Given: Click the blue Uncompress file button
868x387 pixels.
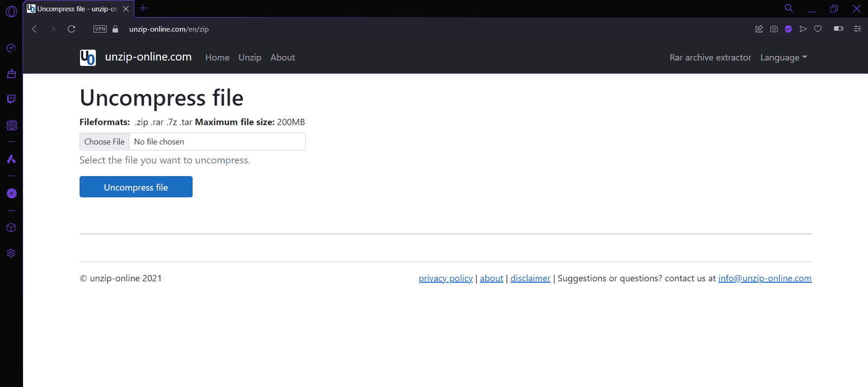Looking at the screenshot, I should pyautogui.click(x=136, y=187).
